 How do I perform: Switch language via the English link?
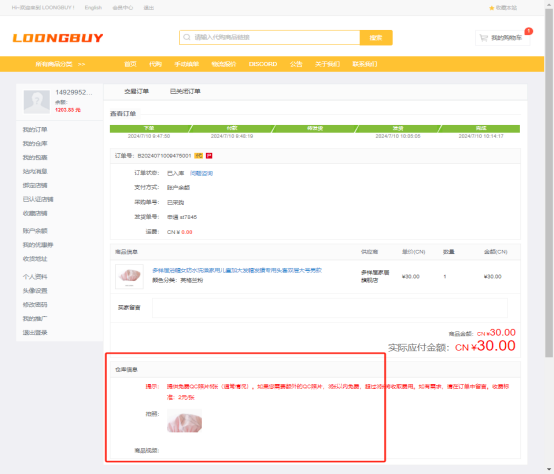pos(93,8)
